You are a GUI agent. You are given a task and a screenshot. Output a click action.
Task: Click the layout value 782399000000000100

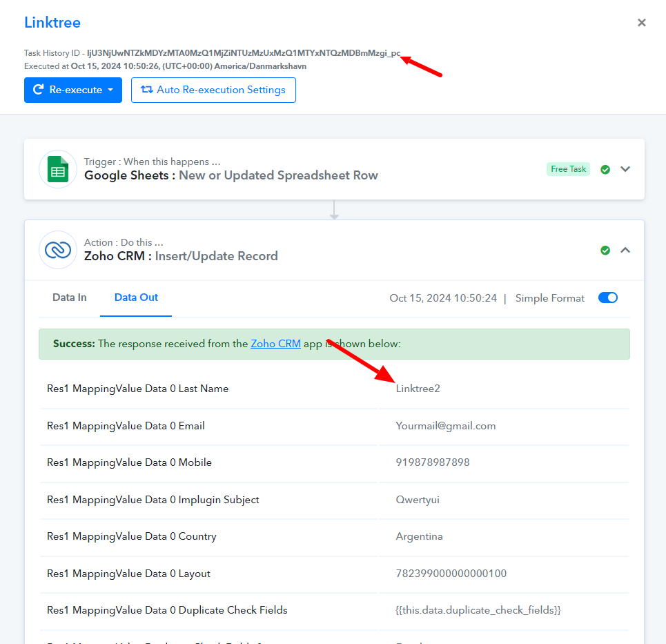(451, 574)
